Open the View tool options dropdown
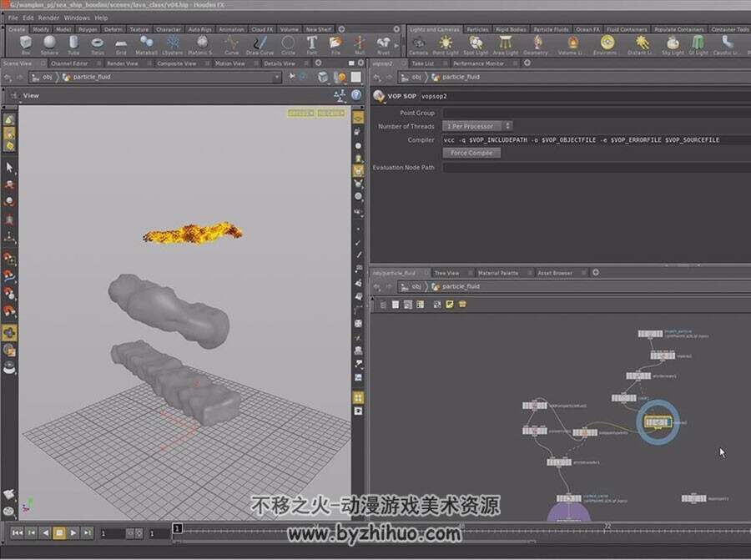This screenshot has width=751, height=560. [14, 96]
